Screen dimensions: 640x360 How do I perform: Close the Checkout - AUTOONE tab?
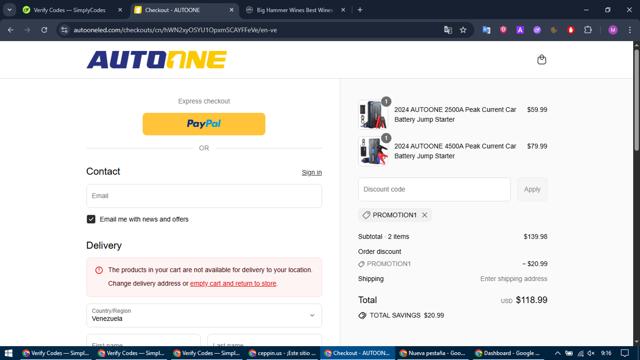click(x=231, y=10)
